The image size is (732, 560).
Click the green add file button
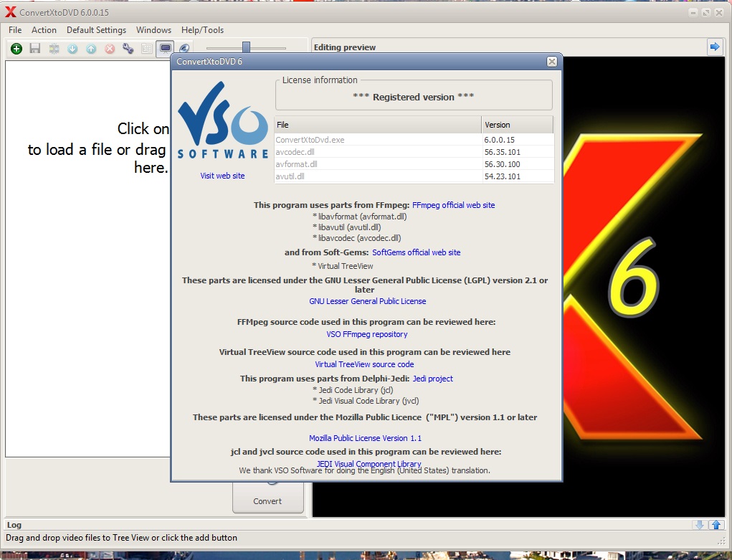point(16,49)
